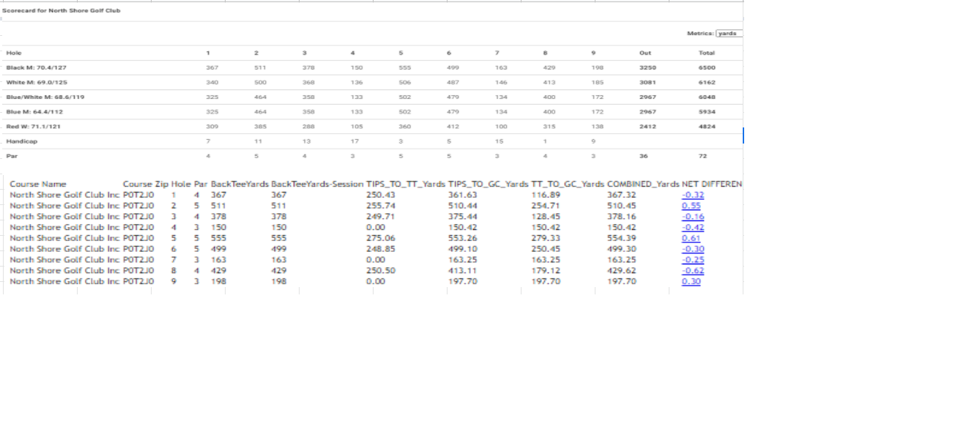Select the Blue M: 64.4/112 row label
The height and width of the screenshot is (435, 980).
(34, 111)
